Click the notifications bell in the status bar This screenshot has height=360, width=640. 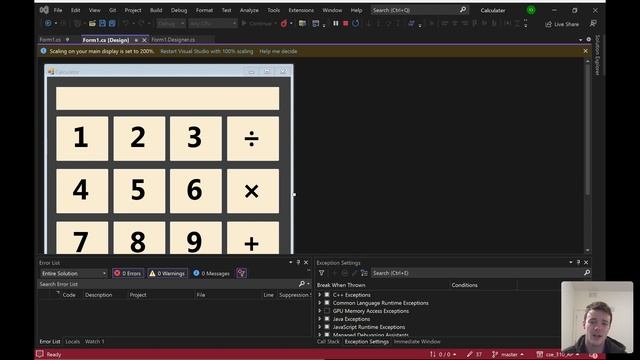click(x=593, y=355)
